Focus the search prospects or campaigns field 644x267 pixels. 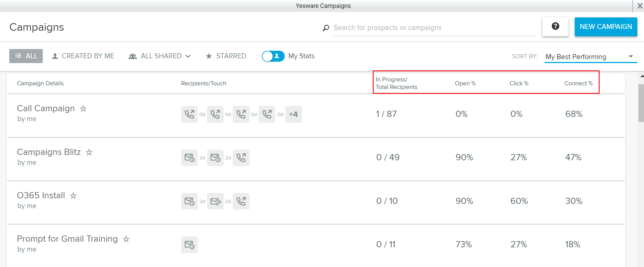coord(434,28)
